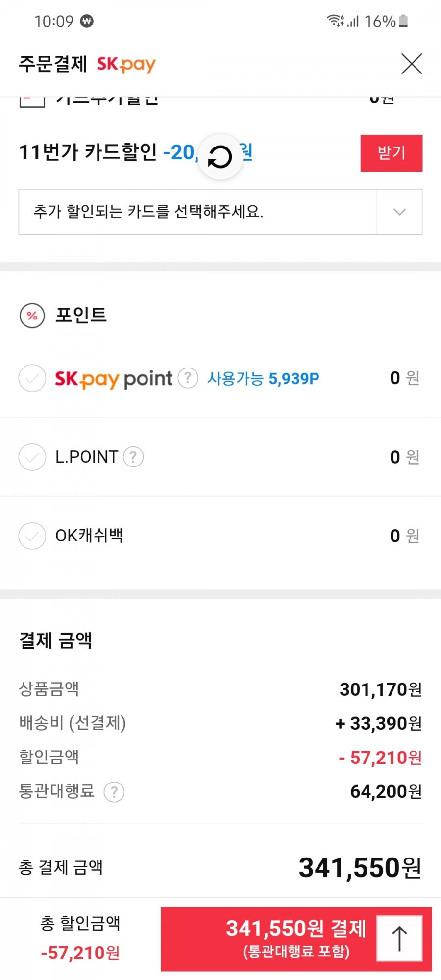The image size is (441, 980).
Task: Tap L.POINT amount 0원 field
Action: (405, 457)
